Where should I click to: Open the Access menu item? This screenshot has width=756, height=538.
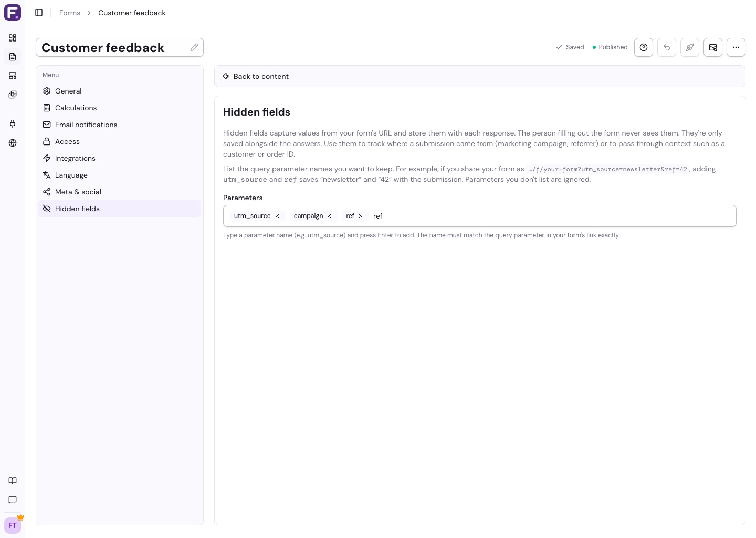(120, 141)
